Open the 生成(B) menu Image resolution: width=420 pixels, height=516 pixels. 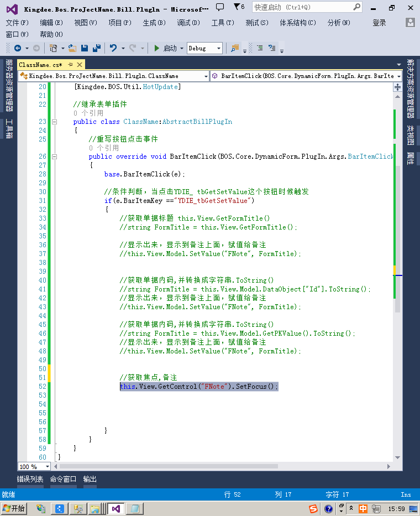(154, 23)
